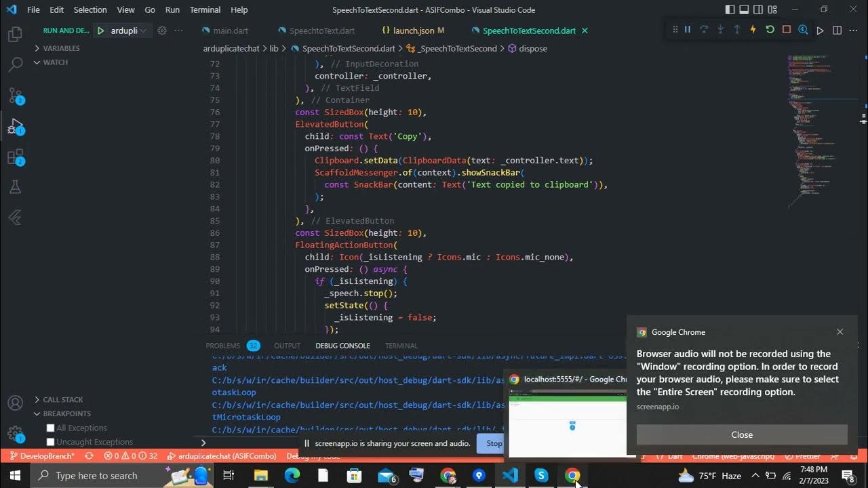
Task: Stop debugging with red square icon
Action: 787,30
